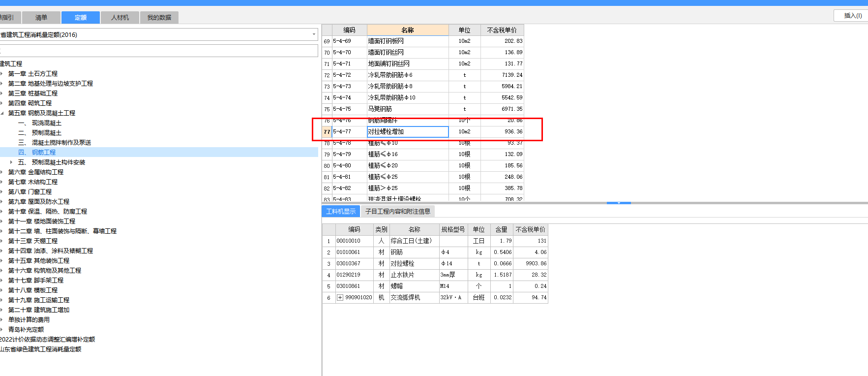Select 2022计价依据动态调整汇编增补定额
The image size is (868, 376).
click(x=48, y=340)
